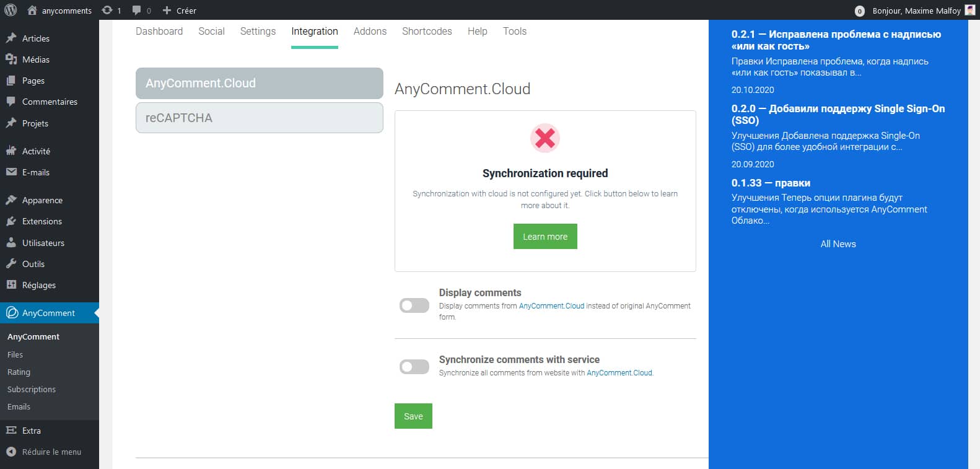Viewport: 980px width, 469px height.
Task: Select the Integration tab
Action: [315, 31]
